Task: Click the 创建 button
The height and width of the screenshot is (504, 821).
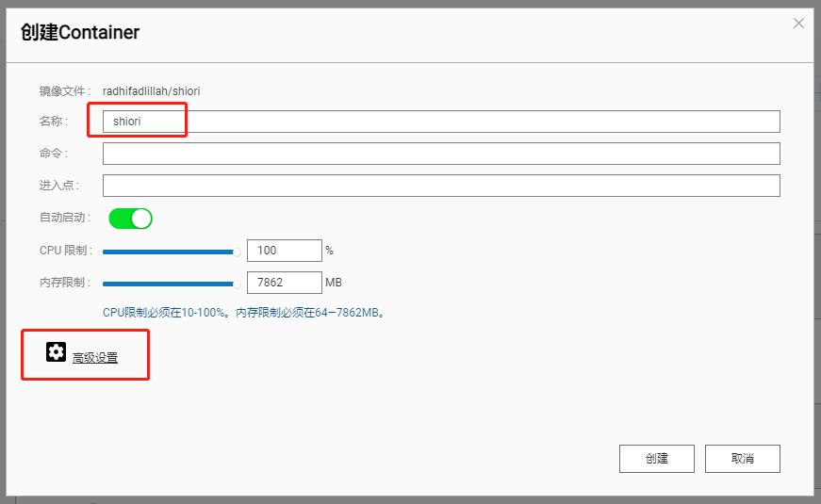Action: coord(657,459)
